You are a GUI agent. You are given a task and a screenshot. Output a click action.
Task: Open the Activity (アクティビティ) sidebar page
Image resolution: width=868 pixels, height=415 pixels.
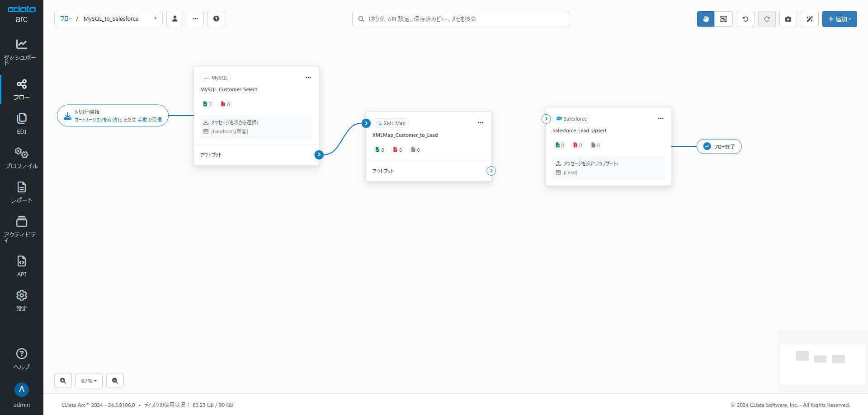click(x=21, y=228)
